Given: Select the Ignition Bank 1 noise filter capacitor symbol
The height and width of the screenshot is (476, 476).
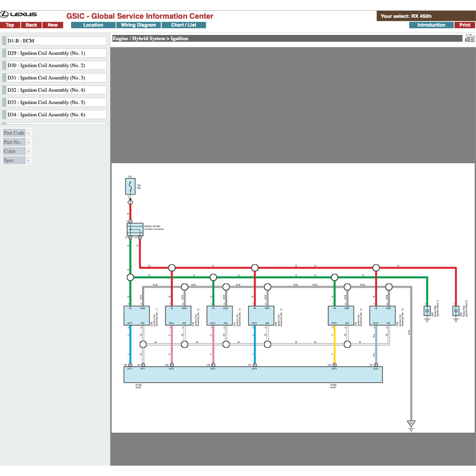Looking at the screenshot, I should [x=427, y=311].
